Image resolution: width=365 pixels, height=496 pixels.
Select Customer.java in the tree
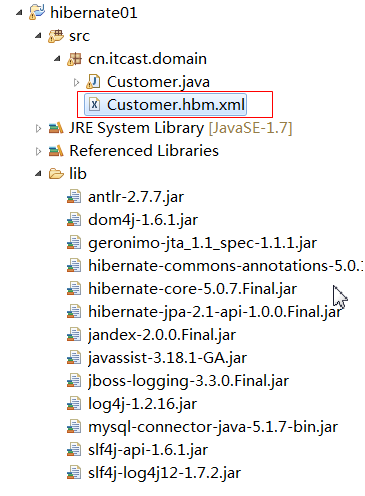pyautogui.click(x=158, y=82)
